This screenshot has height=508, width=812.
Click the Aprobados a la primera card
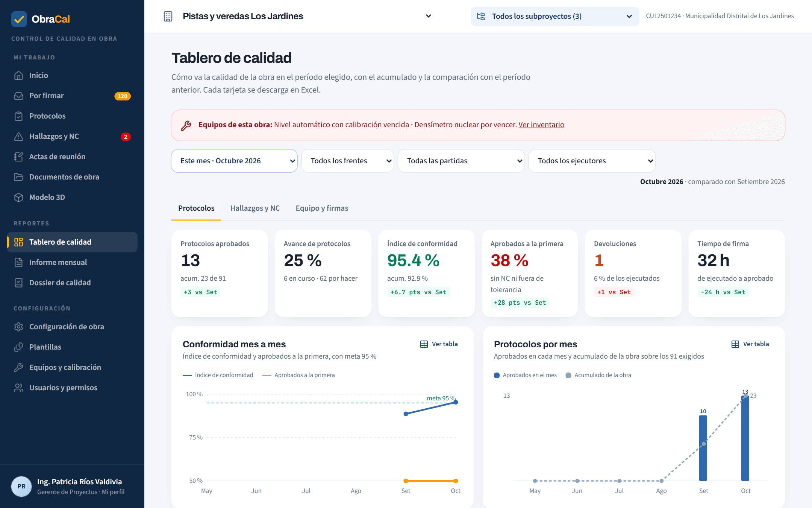pyautogui.click(x=530, y=274)
